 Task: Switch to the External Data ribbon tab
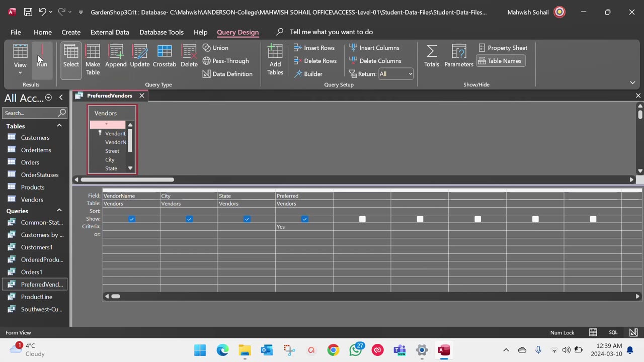tap(110, 32)
